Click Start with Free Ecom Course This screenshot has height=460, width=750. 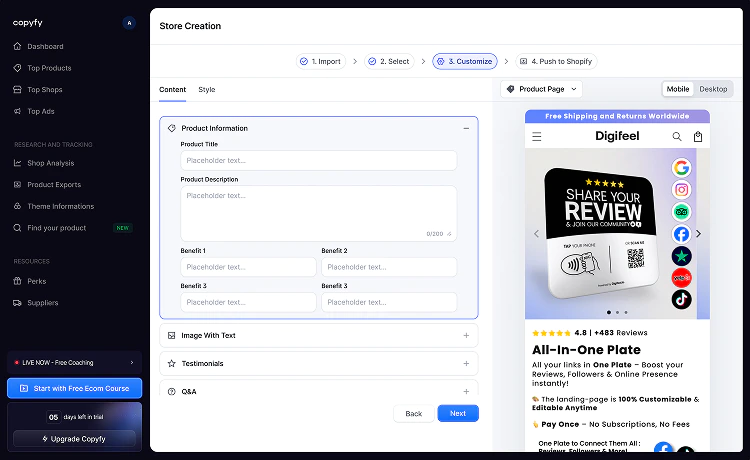[x=74, y=388]
